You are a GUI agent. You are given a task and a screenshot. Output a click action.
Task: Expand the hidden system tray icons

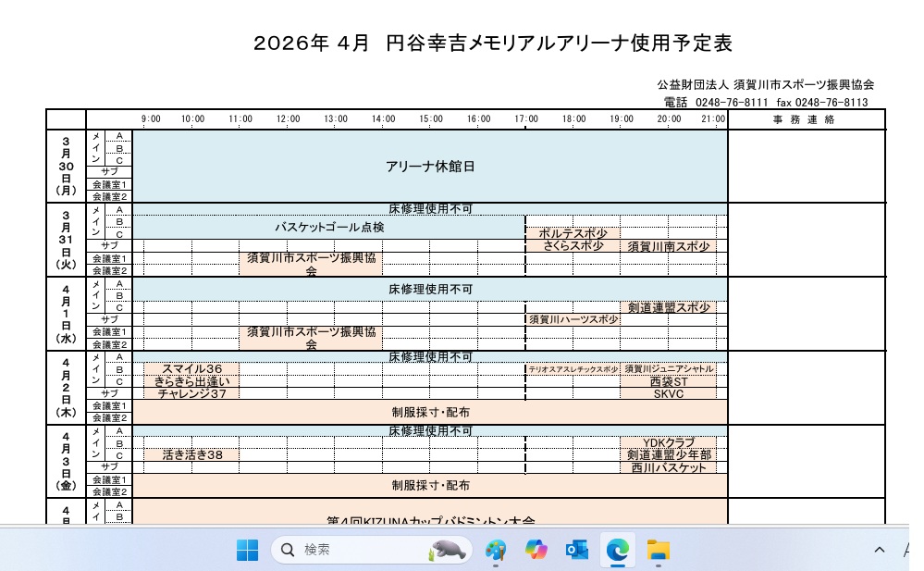(x=879, y=550)
